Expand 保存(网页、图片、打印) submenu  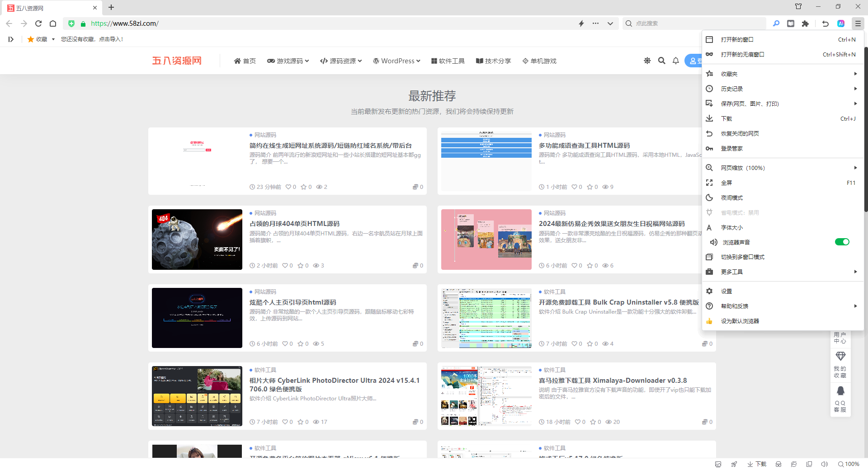pos(783,104)
